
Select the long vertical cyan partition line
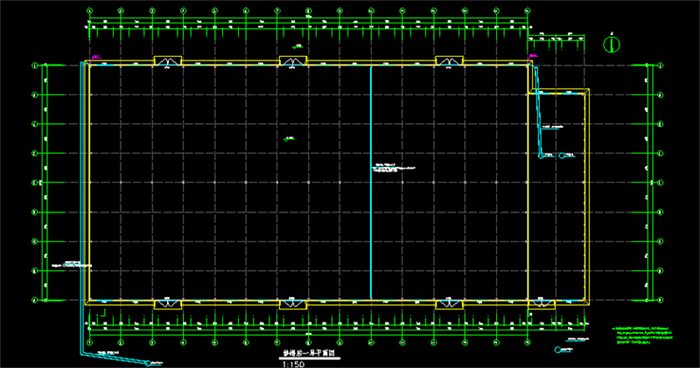[x=371, y=182]
